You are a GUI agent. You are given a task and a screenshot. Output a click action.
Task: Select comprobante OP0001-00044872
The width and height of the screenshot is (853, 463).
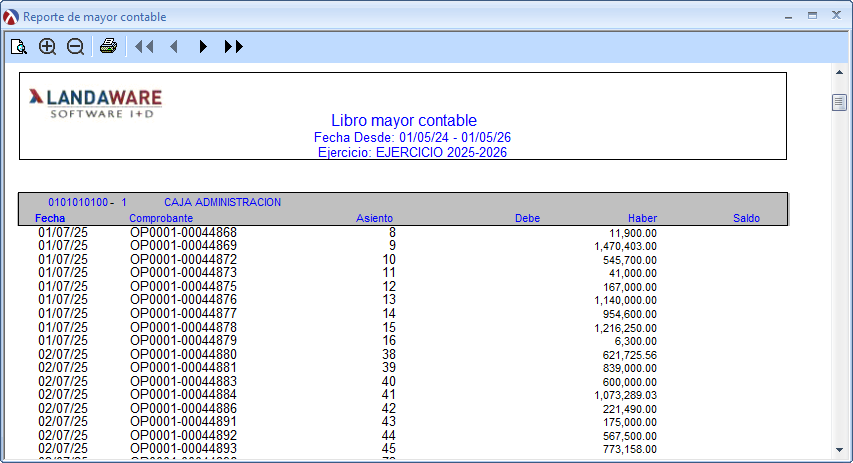coord(183,260)
